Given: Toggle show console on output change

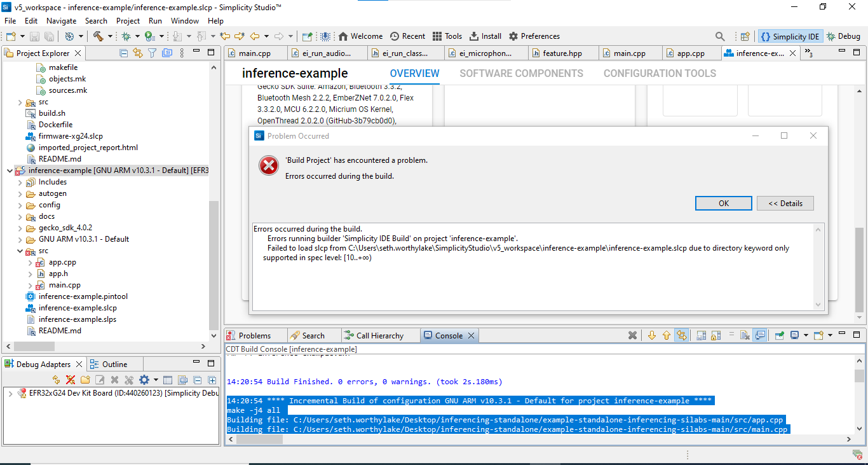Looking at the screenshot, I should [759, 335].
